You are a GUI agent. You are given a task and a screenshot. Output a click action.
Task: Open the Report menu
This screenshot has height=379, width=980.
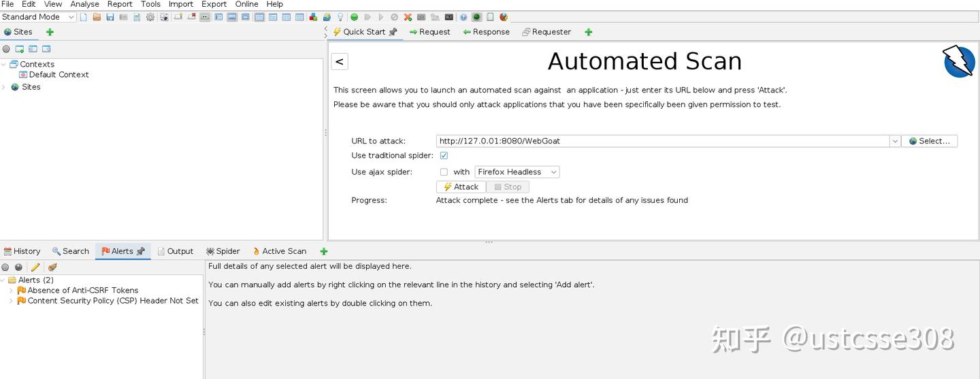[x=120, y=4]
